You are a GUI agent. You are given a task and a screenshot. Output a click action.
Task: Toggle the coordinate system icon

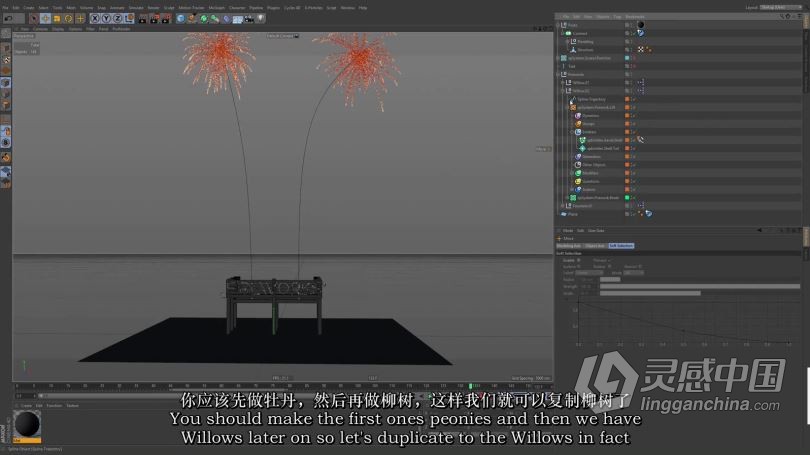[129, 19]
